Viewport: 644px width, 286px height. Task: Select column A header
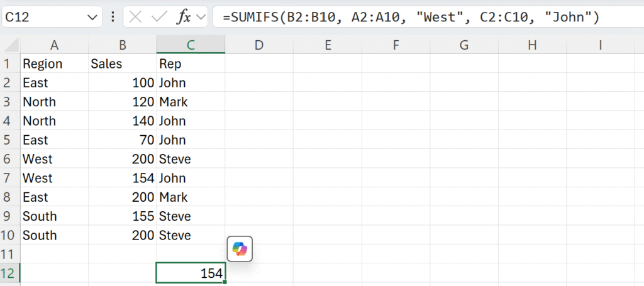tap(54, 45)
